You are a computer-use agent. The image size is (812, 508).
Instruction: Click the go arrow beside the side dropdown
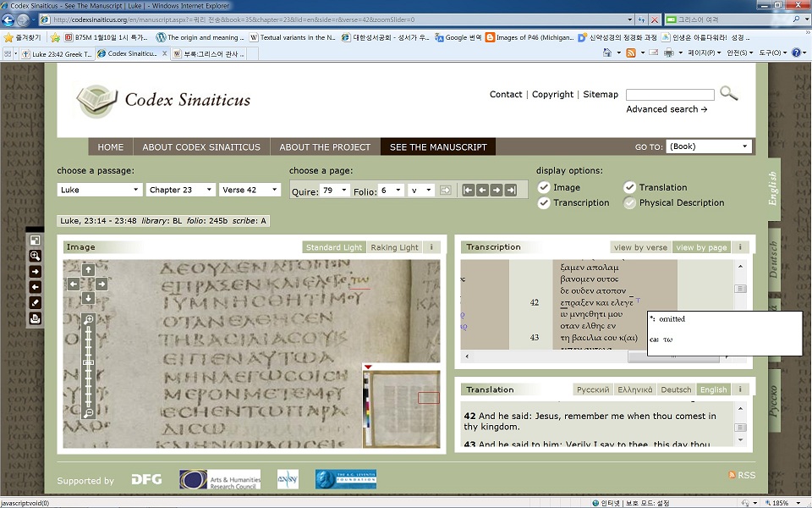click(446, 190)
